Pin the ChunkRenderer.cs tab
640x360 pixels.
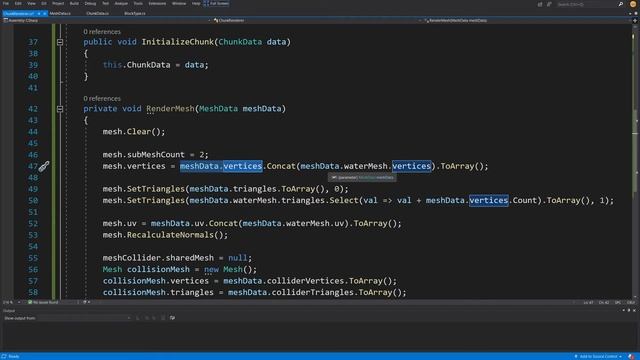point(39,13)
